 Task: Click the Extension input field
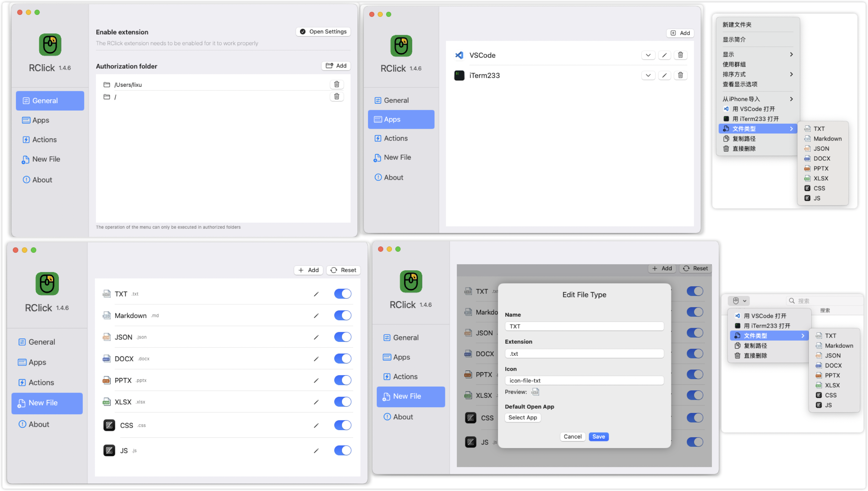coord(584,354)
